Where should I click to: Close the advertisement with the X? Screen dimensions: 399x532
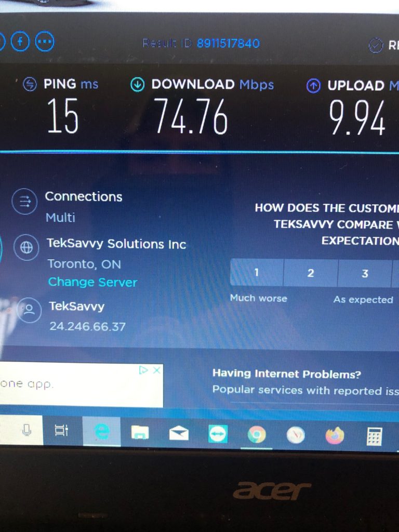click(x=156, y=370)
